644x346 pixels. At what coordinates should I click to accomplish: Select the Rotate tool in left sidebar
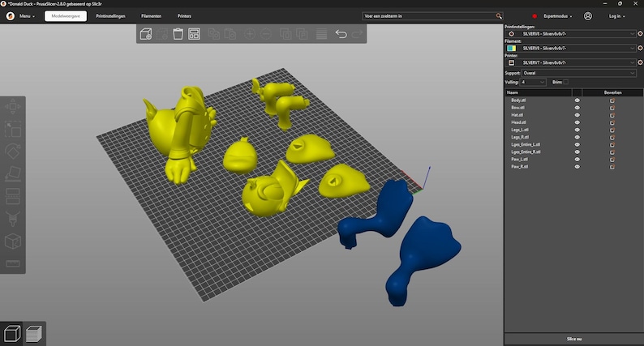click(13, 151)
